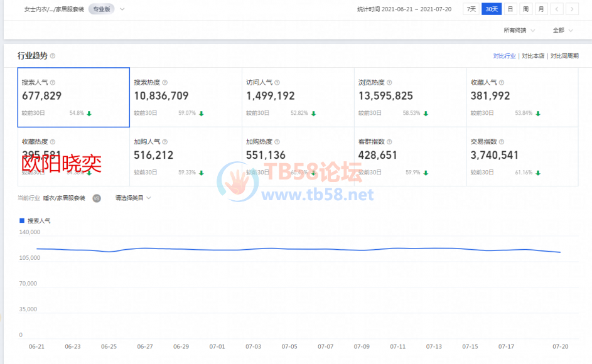Open the 全部 filter dropdown
592x364 pixels.
tap(562, 30)
